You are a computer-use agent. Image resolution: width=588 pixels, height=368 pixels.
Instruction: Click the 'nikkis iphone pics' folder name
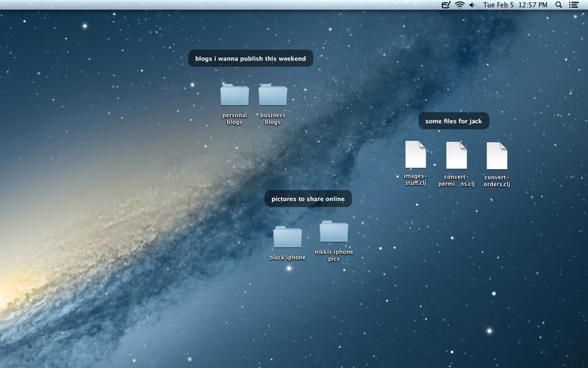[x=334, y=255]
